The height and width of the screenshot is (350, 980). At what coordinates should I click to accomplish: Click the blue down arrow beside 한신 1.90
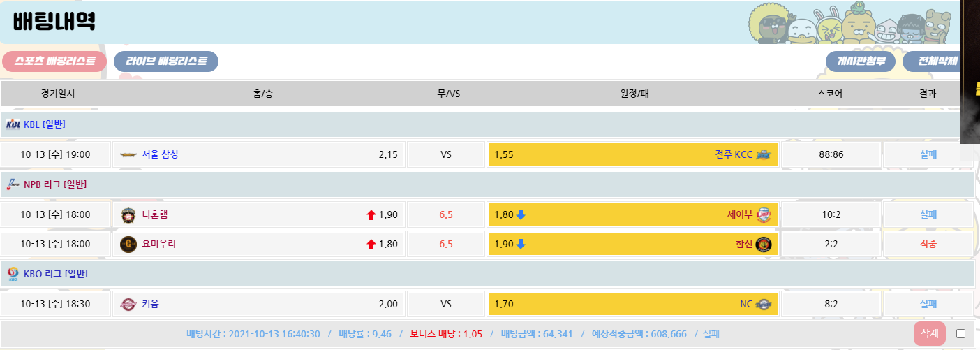pos(521,245)
